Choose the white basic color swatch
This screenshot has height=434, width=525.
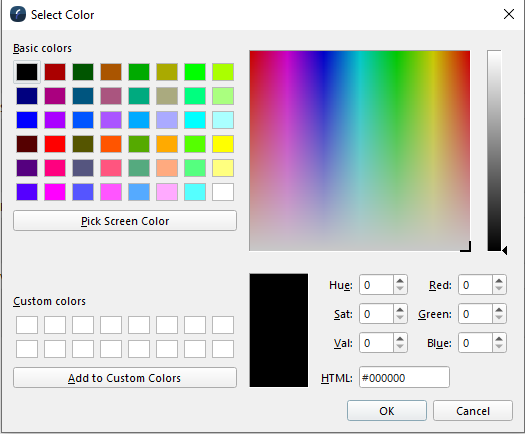click(223, 192)
